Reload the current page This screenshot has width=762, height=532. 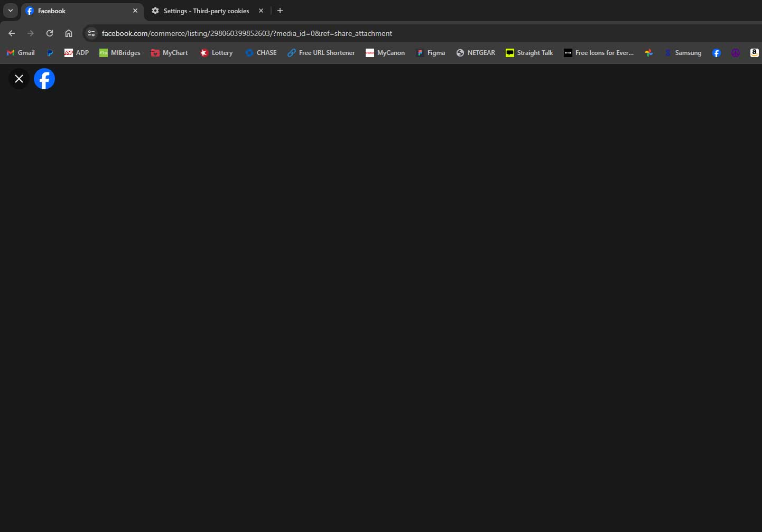click(50, 33)
